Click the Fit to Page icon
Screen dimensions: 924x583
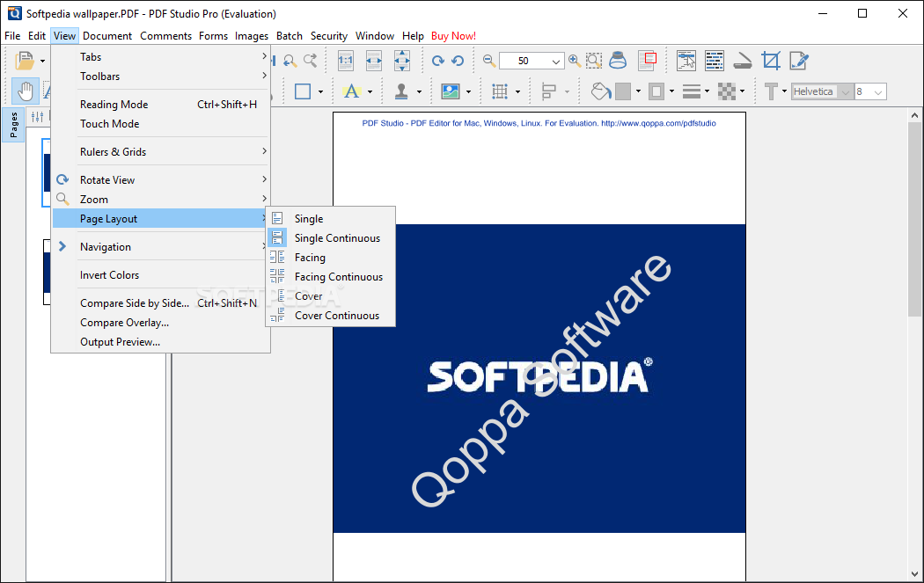(x=402, y=61)
